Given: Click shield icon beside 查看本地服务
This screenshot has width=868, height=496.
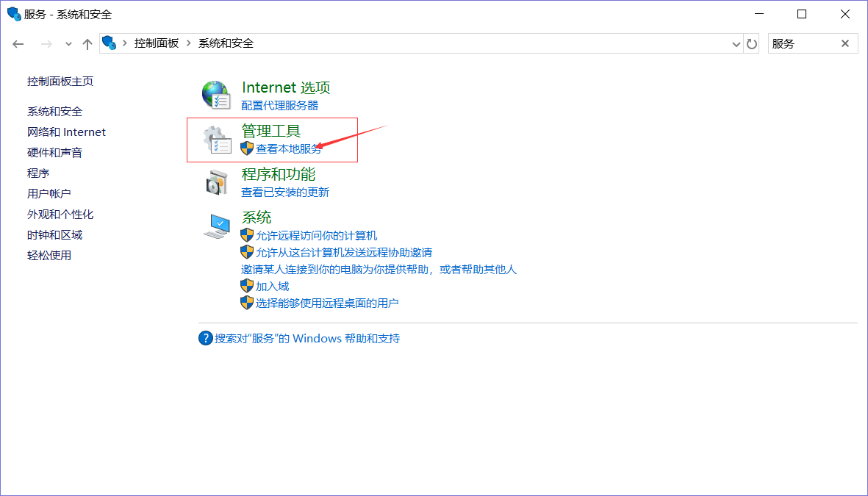Looking at the screenshot, I should point(247,148).
